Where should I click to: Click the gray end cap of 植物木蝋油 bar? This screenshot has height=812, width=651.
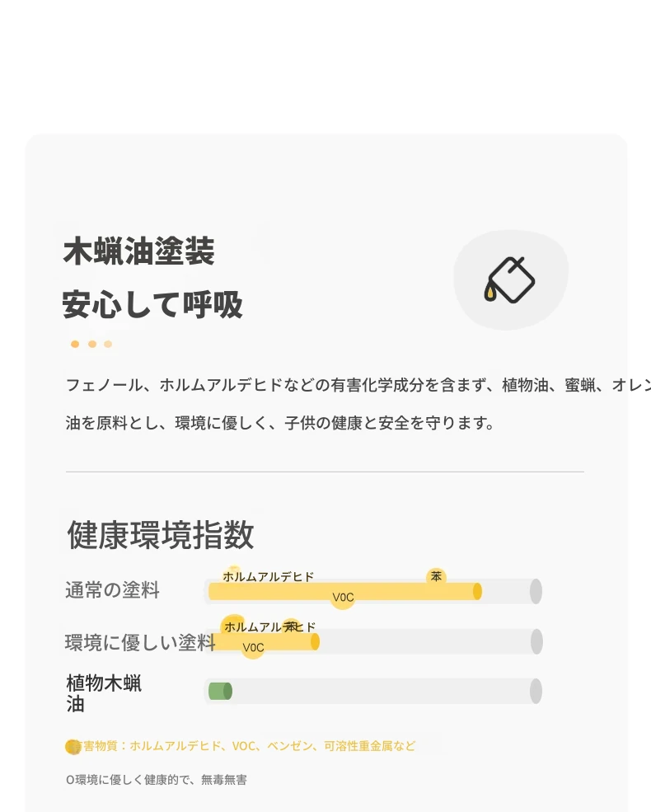click(x=536, y=691)
